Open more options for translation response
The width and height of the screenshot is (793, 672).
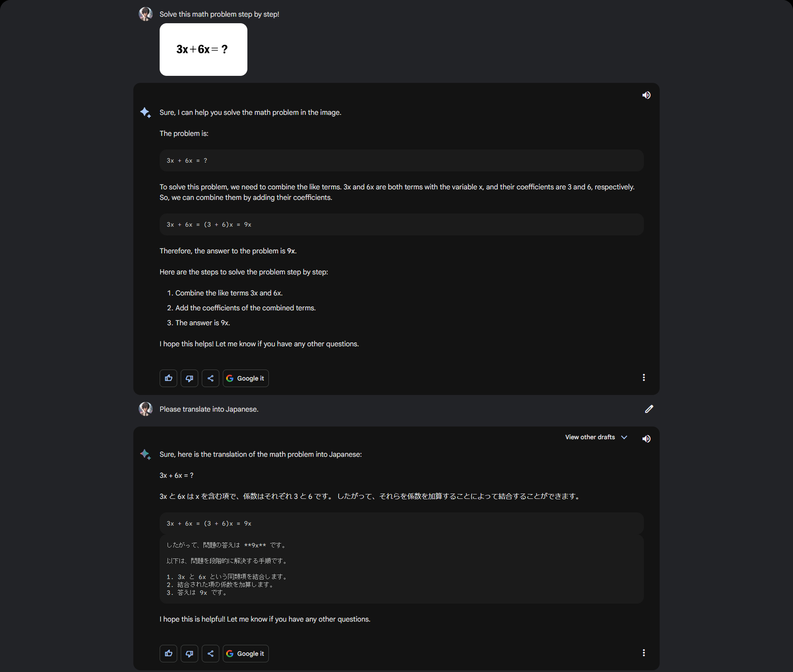click(643, 653)
